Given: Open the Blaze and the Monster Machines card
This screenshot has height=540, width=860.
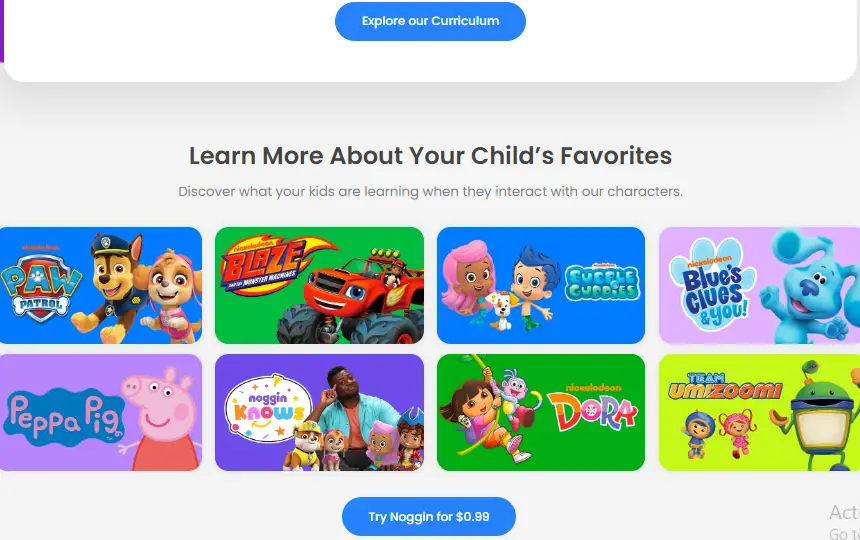Looking at the screenshot, I should coord(319,285).
